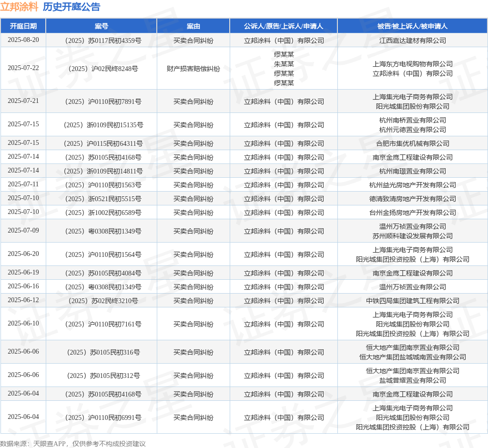
Task: Click the 立邦涂料 title text
Action: [19, 7]
